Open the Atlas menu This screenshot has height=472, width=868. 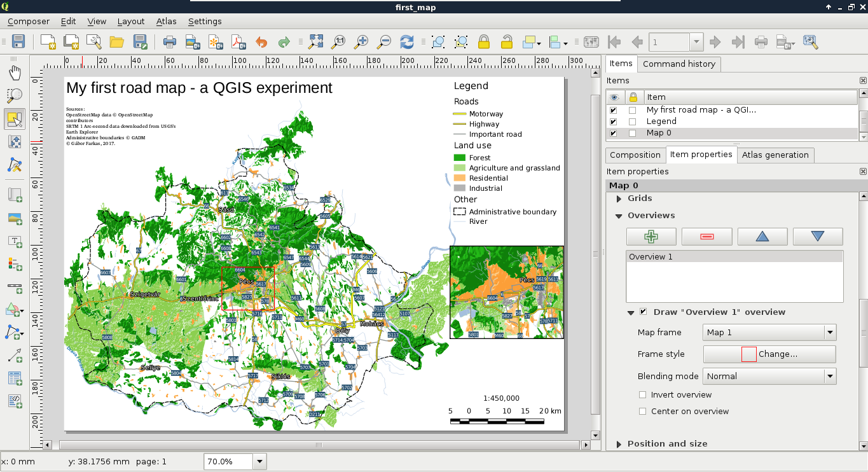(166, 22)
